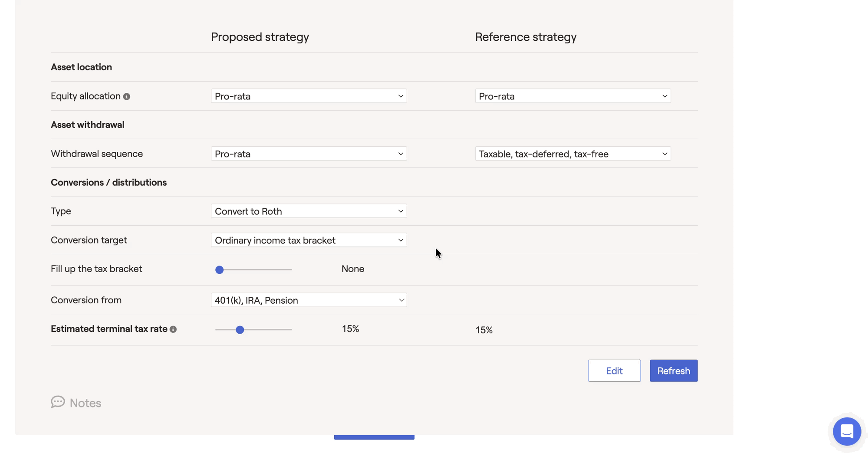Click the blue bar at the bottom edge
This screenshot has height=453, width=868.
pyautogui.click(x=374, y=437)
